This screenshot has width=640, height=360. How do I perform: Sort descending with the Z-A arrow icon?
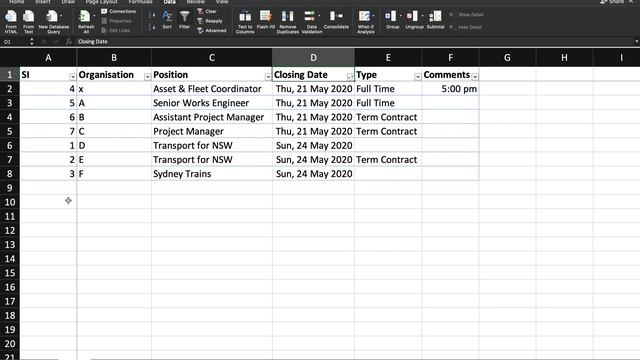click(152, 27)
